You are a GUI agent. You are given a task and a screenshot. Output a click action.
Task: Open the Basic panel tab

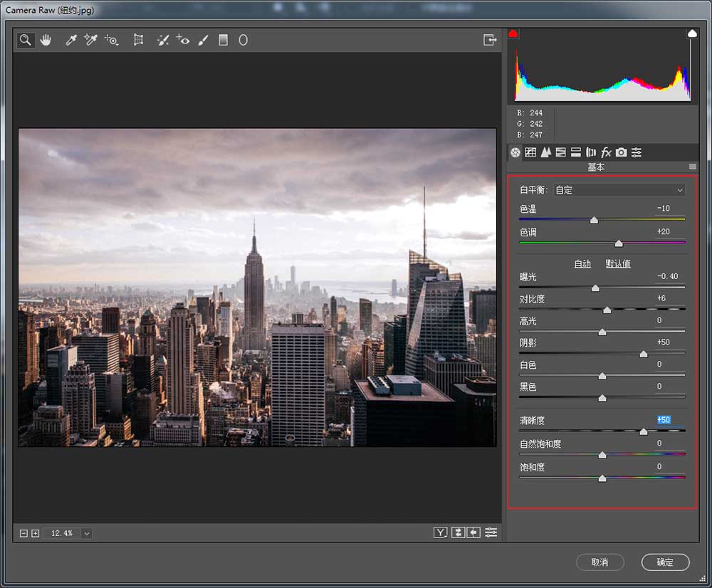tap(515, 152)
